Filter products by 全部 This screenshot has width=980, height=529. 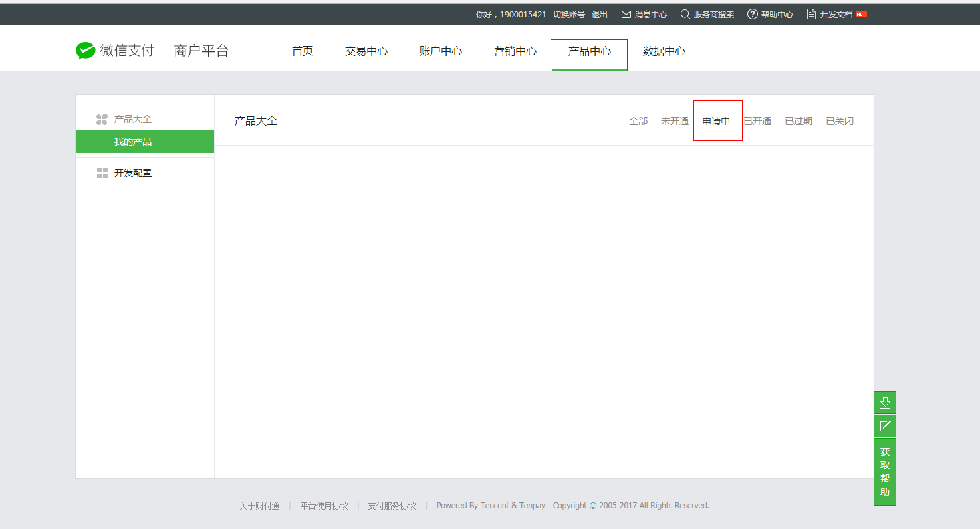click(638, 121)
